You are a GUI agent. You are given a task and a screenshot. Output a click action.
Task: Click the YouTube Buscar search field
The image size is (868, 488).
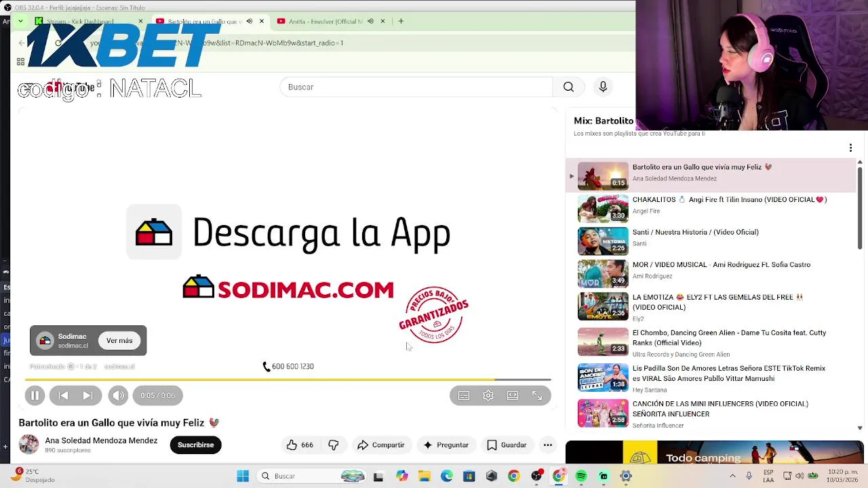[x=416, y=87]
